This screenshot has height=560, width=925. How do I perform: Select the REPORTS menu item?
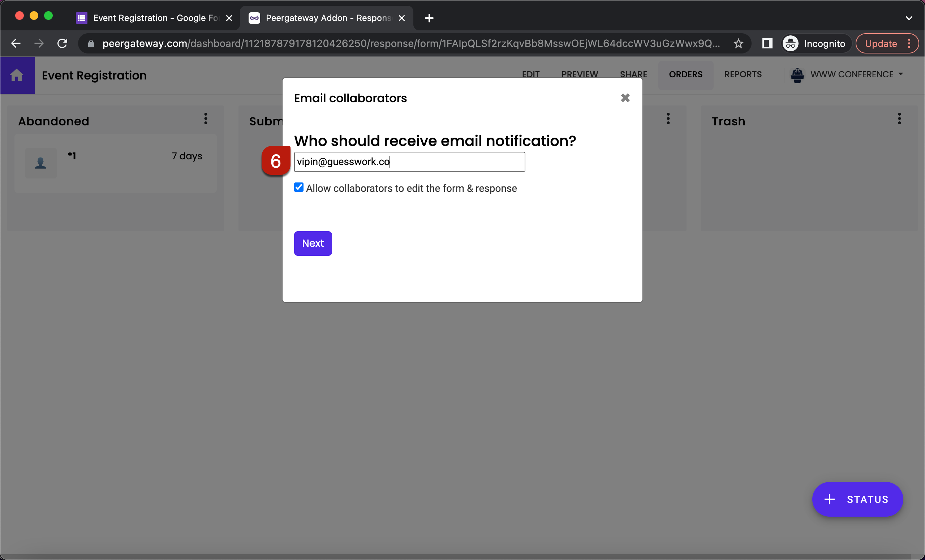(x=743, y=74)
